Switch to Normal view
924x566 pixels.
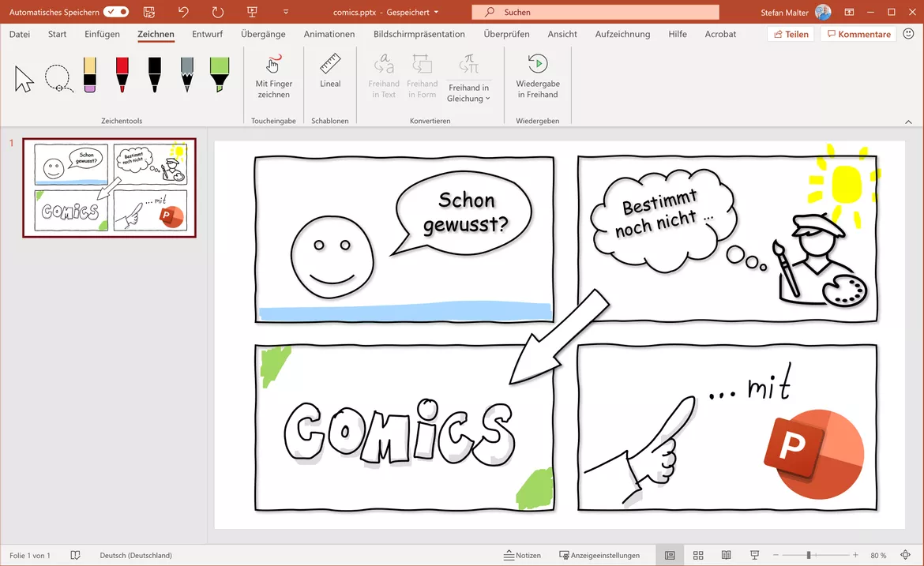point(670,556)
